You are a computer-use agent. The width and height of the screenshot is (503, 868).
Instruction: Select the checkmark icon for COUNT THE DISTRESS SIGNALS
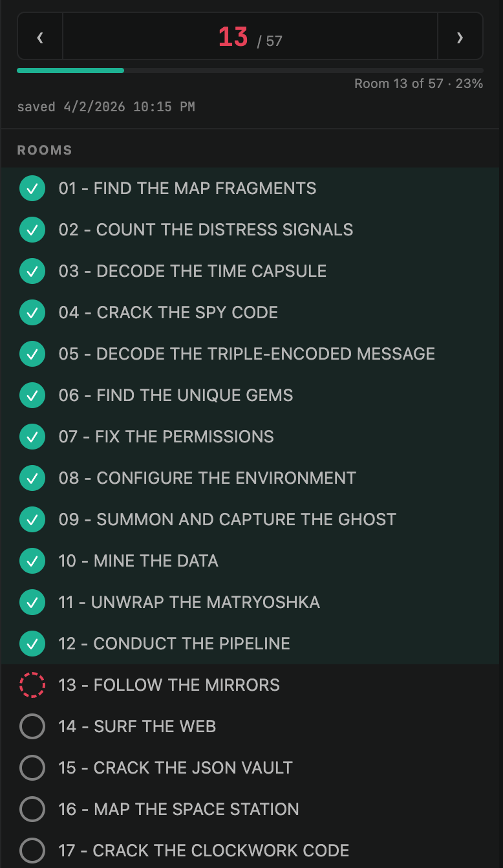(x=32, y=230)
